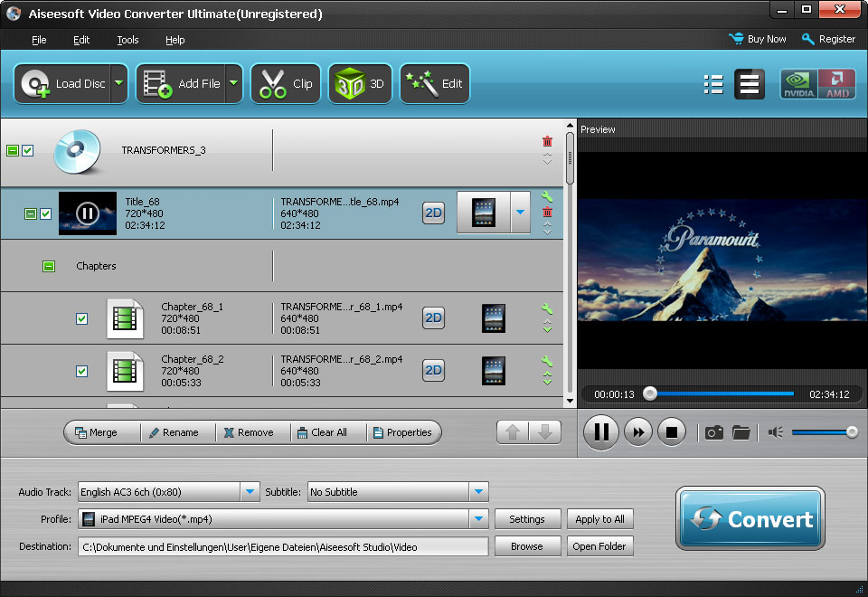Stop the preview playback
Image resolution: width=868 pixels, height=597 pixels.
click(x=672, y=432)
